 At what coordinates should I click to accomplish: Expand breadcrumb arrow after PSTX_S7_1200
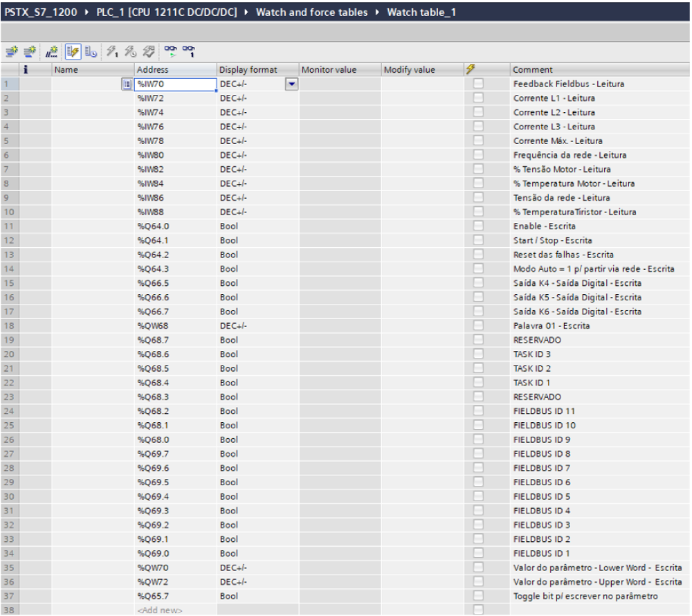(x=87, y=12)
